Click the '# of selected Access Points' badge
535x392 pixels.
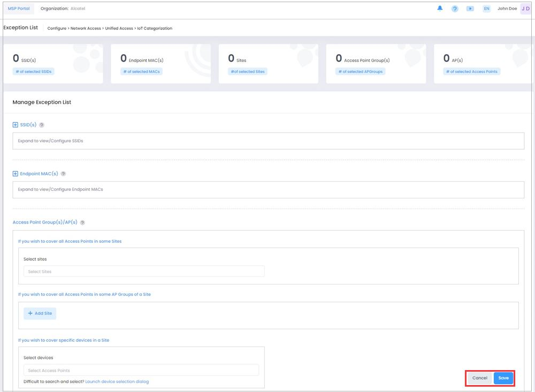click(471, 72)
